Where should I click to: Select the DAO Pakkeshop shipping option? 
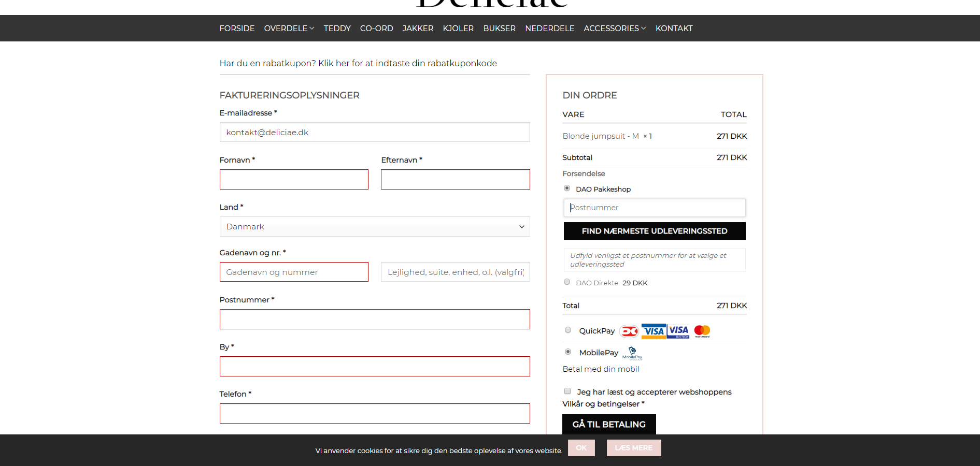point(567,188)
